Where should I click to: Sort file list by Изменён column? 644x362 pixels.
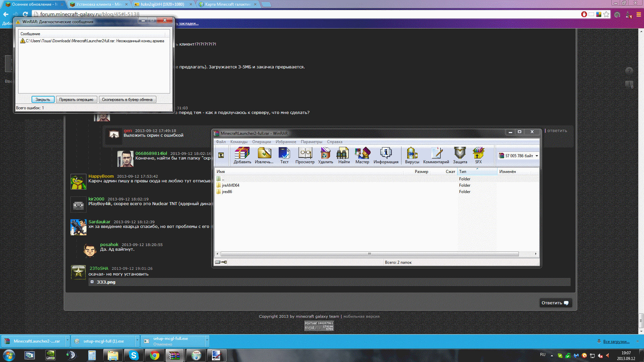pyautogui.click(x=514, y=172)
